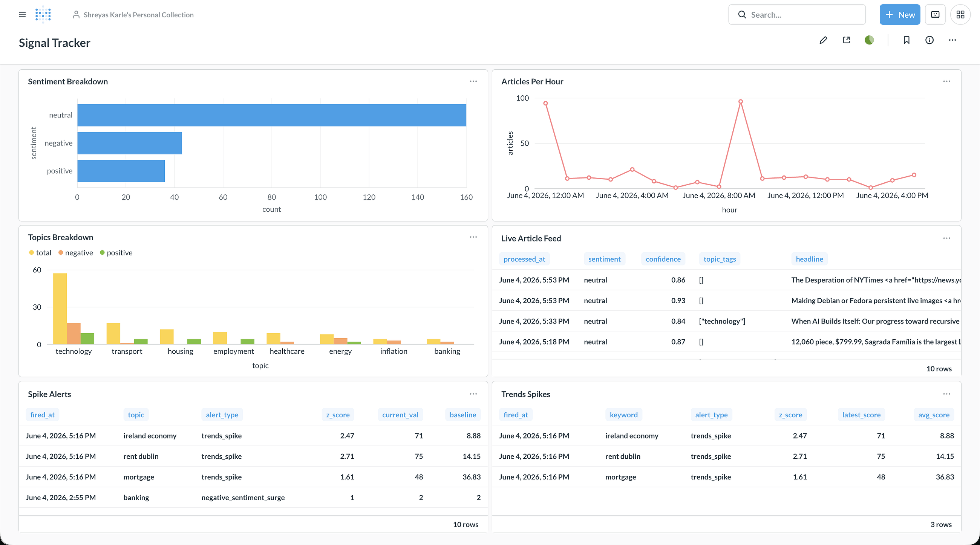Open the sidebar hamburger menu
This screenshot has height=545, width=980.
click(22, 14)
